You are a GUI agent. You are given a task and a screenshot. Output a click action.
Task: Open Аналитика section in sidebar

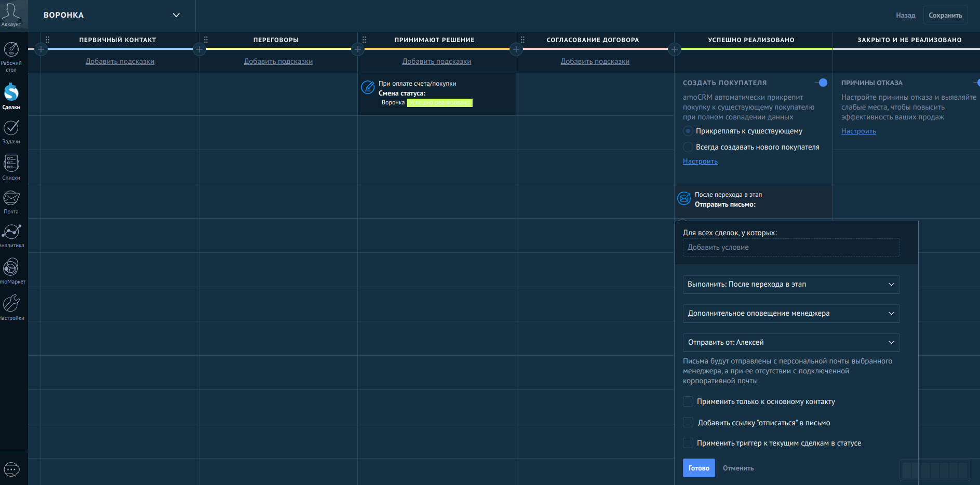click(x=11, y=235)
